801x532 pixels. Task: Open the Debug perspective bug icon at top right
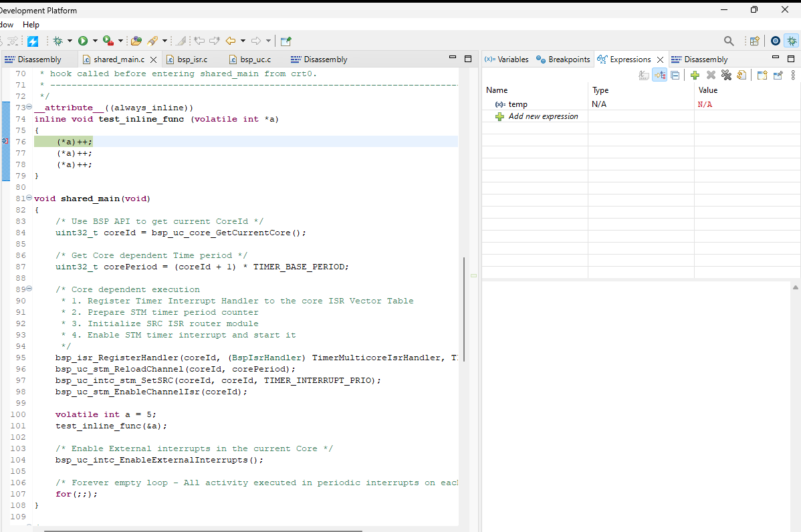coord(792,41)
